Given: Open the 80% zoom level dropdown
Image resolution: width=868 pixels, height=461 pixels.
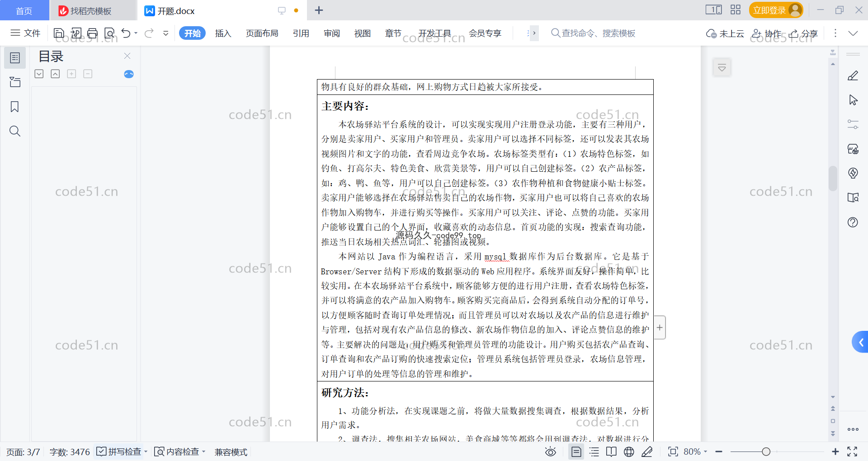Looking at the screenshot, I should point(695,452).
